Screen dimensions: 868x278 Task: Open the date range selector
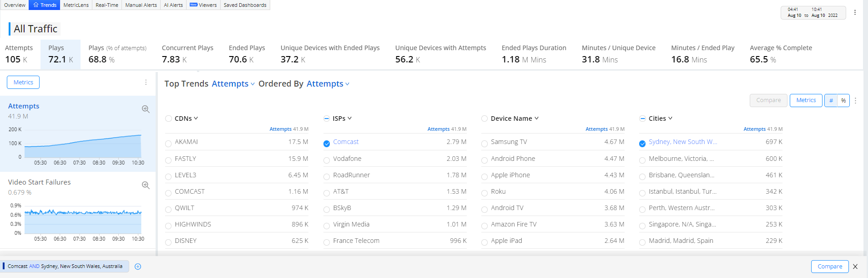tap(813, 13)
